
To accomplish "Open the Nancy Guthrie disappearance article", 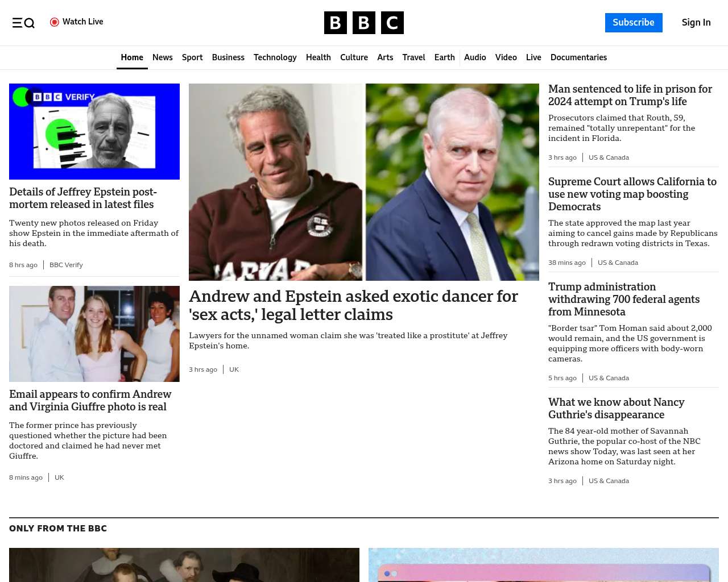I will point(616,408).
